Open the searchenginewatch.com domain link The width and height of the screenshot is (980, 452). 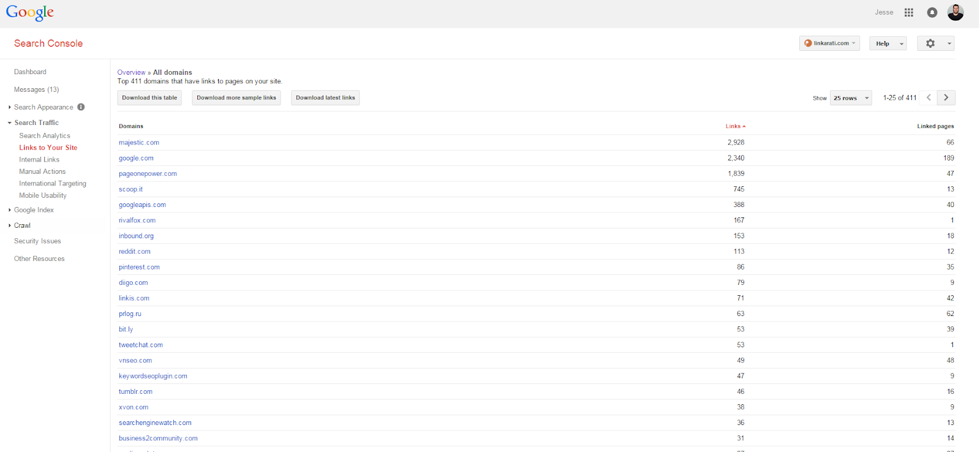155,423
